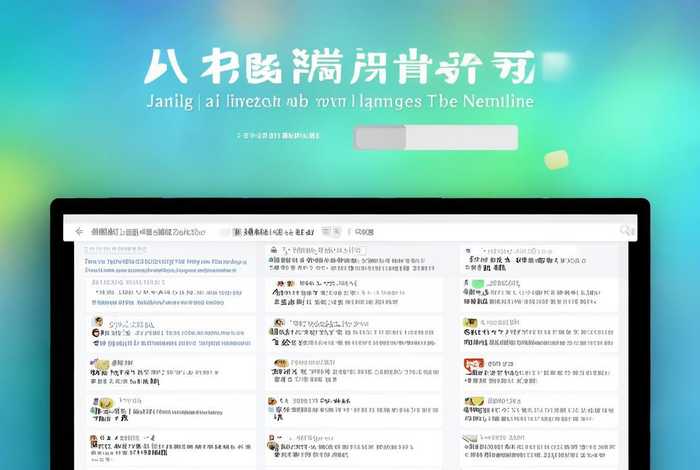Click the subtitle ending with "The Nemtline"
700x470 pixels.
(340, 101)
